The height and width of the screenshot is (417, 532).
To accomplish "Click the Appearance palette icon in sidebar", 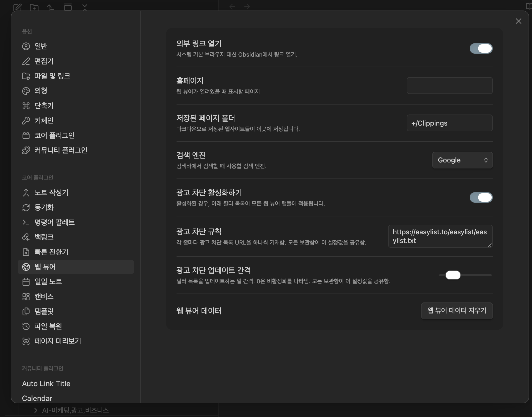I will coord(26,91).
